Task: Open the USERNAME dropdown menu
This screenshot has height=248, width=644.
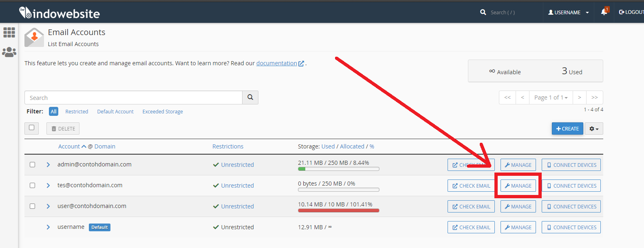Action: [x=568, y=12]
